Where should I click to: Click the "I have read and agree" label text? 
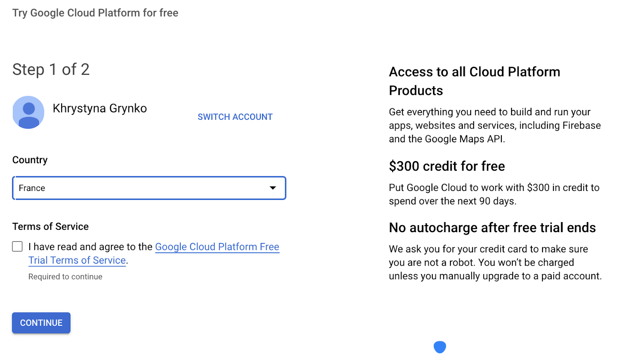tap(91, 247)
